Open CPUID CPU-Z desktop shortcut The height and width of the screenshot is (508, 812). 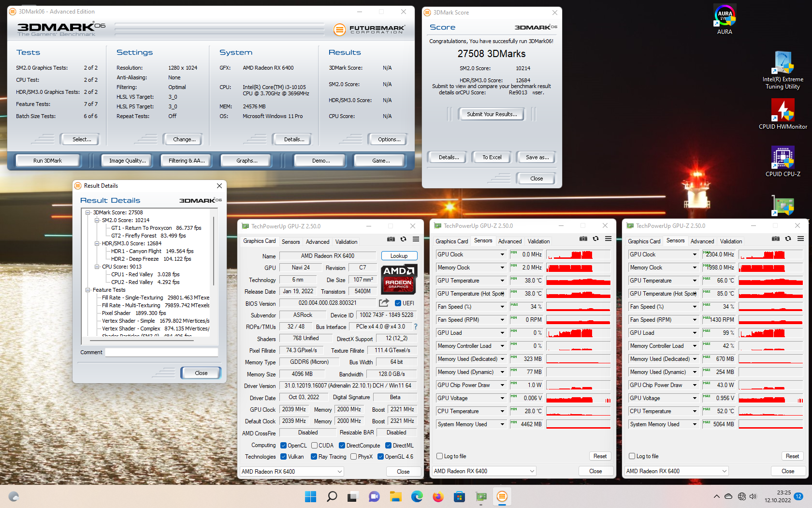click(783, 162)
